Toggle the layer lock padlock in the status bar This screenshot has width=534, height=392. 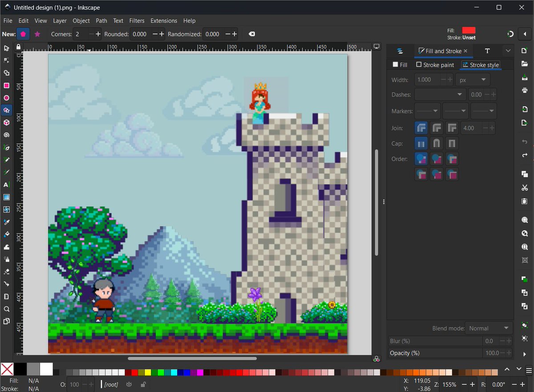[143, 384]
